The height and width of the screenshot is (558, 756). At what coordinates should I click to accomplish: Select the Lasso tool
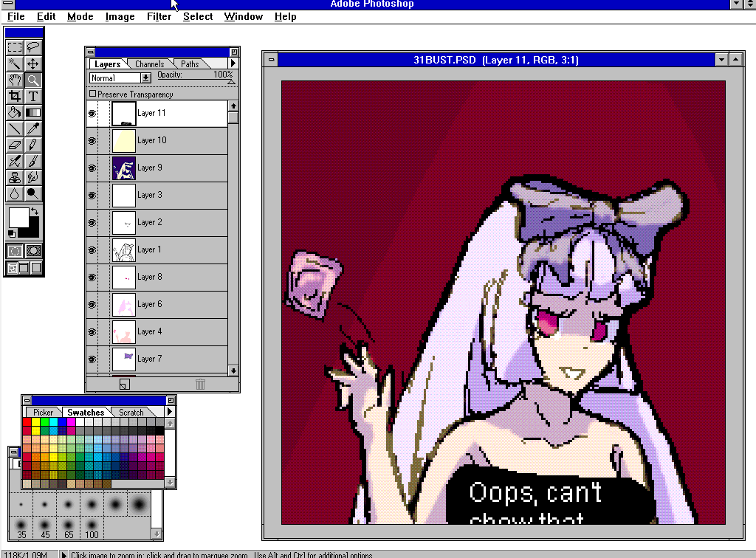[x=32, y=47]
